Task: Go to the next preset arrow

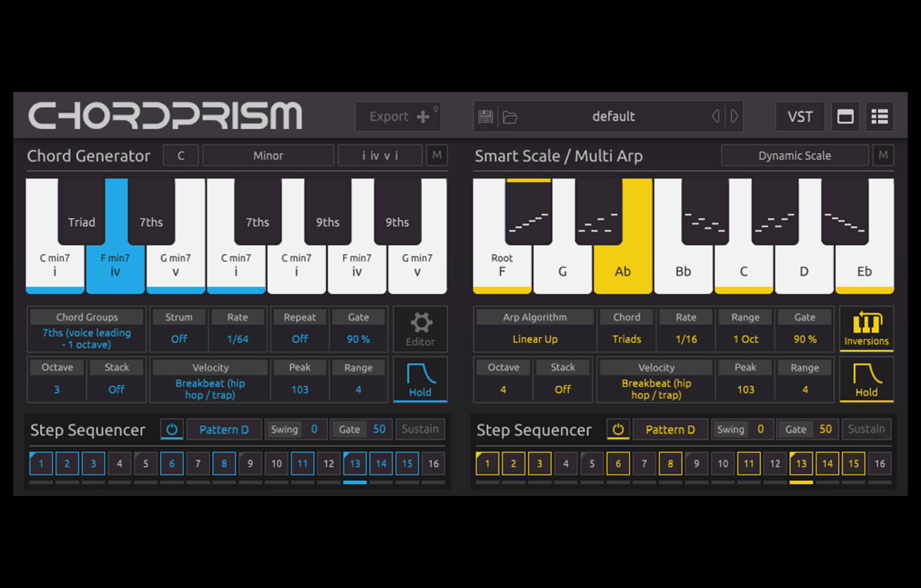Action: point(735,116)
